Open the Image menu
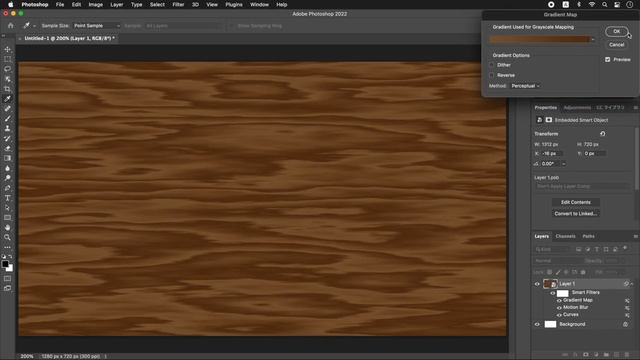The width and height of the screenshot is (640, 360). point(96,4)
